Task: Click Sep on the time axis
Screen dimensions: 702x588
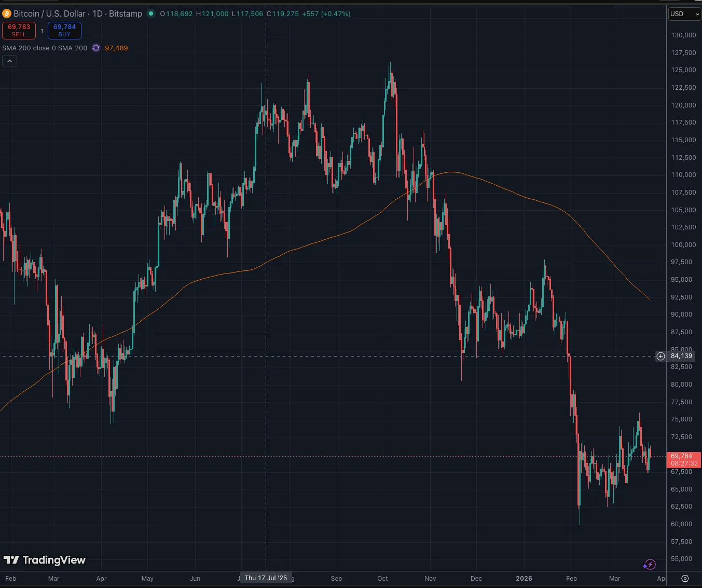Action: [336, 578]
